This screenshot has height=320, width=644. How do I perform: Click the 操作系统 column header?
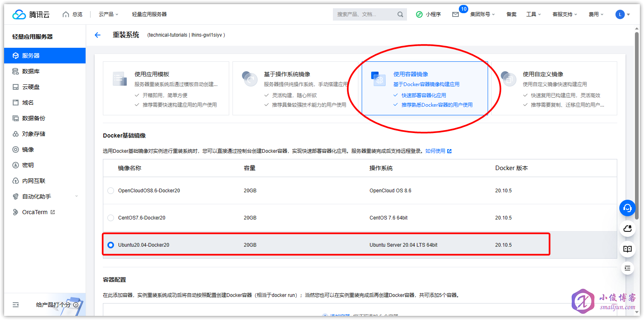[381, 168]
